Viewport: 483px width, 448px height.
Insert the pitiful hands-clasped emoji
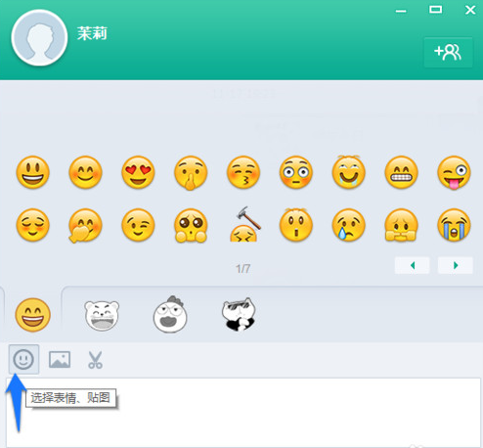pyautogui.click(x=401, y=225)
